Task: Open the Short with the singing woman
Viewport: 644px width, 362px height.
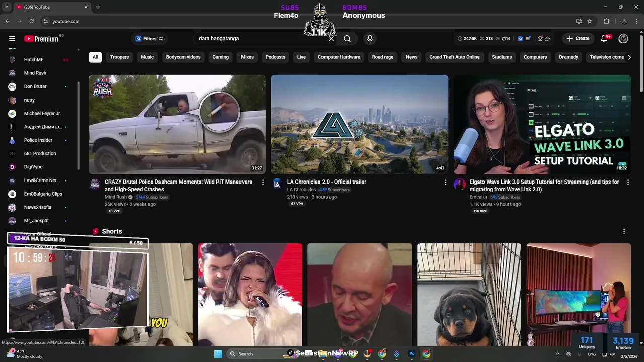Action: 250,295
